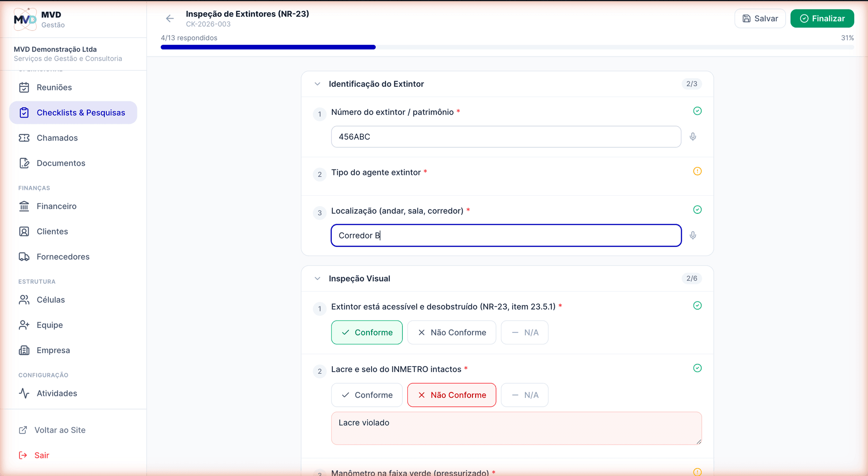
Task: Click microphone icon beside Número do extintor field
Action: click(x=693, y=137)
